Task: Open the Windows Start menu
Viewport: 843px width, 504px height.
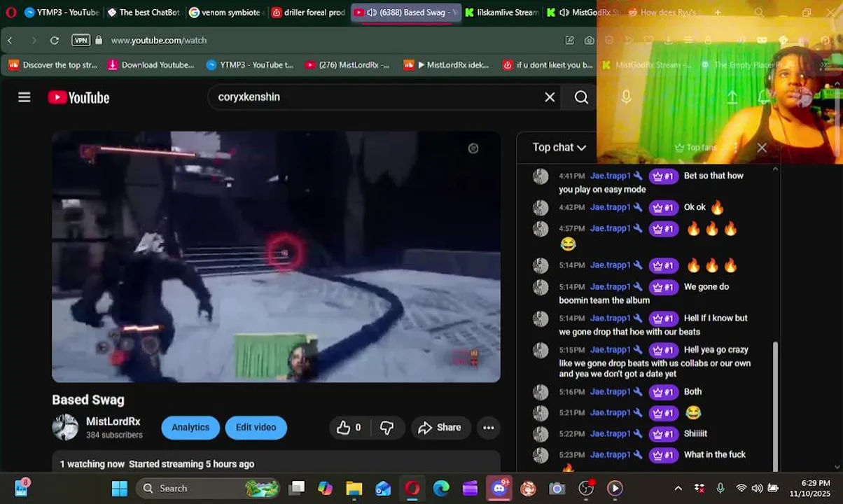Action: tap(120, 489)
